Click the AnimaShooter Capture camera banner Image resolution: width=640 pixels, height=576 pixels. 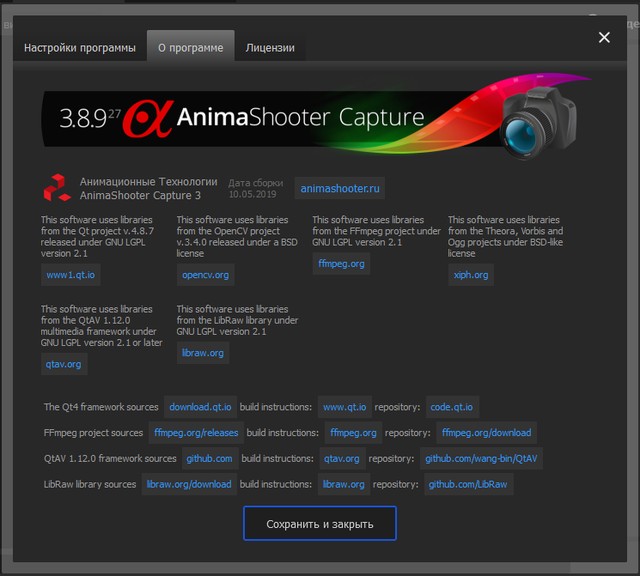[320, 119]
